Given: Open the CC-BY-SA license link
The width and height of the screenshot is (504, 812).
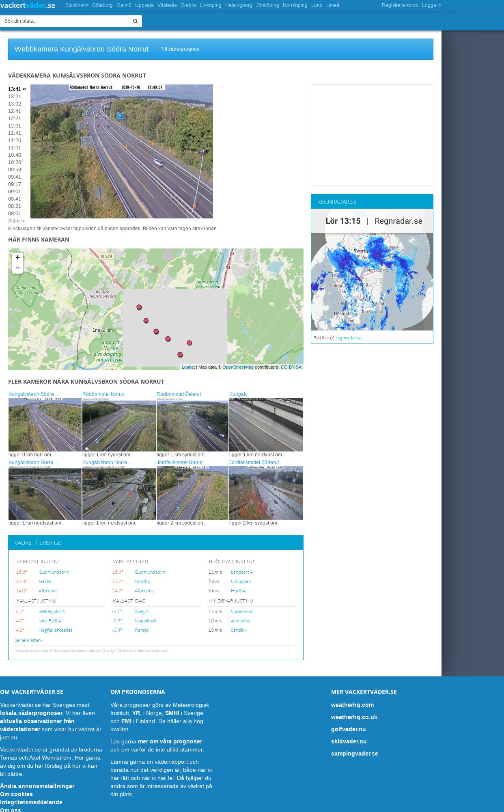Looking at the screenshot, I should (291, 367).
